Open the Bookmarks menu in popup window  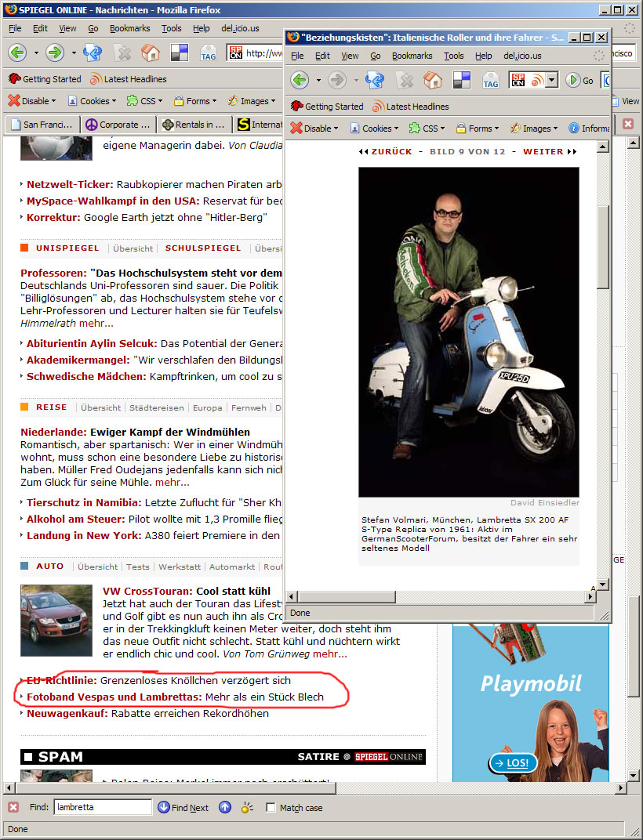click(x=412, y=56)
